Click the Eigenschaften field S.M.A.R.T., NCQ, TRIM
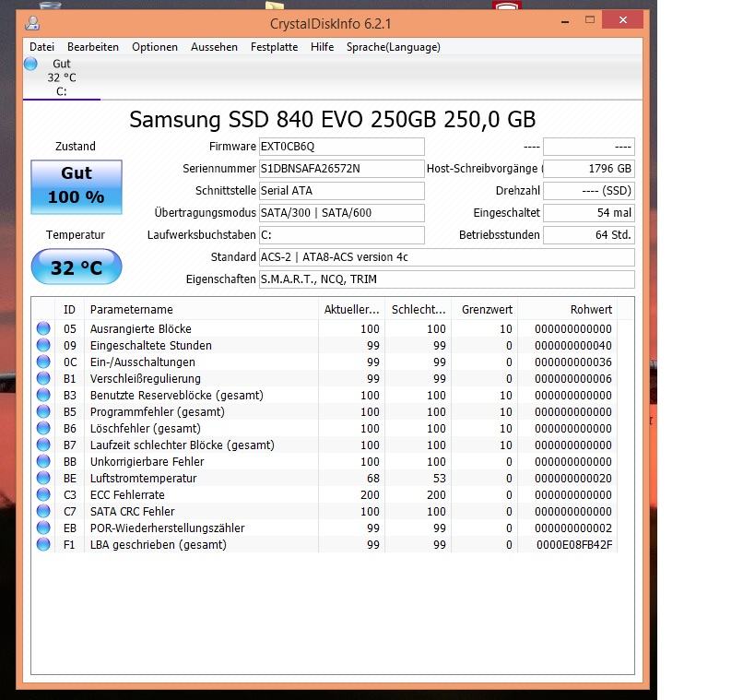Screen dimensions: 755x700 click(447, 279)
